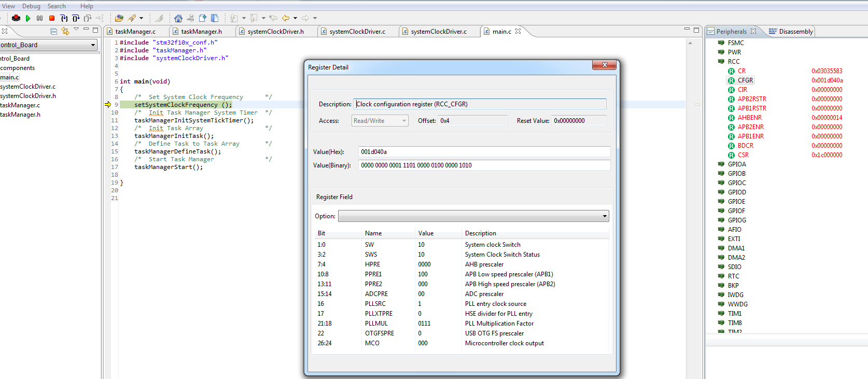Click the blue Home toolbar icon
The image size is (868, 379).
pyautogui.click(x=178, y=18)
